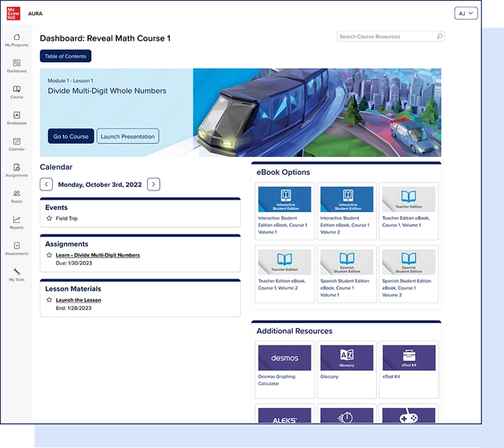Star the Field Trip event

[49, 218]
